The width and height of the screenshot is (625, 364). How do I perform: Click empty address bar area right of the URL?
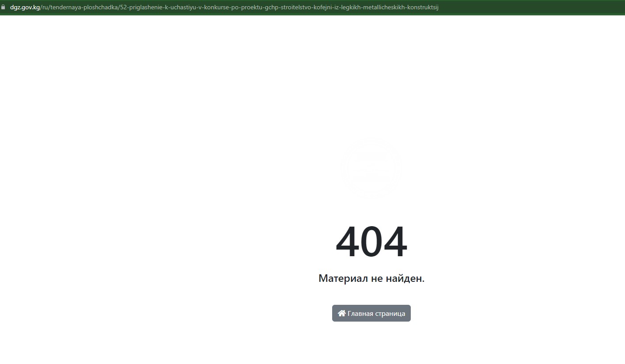pyautogui.click(x=530, y=7)
